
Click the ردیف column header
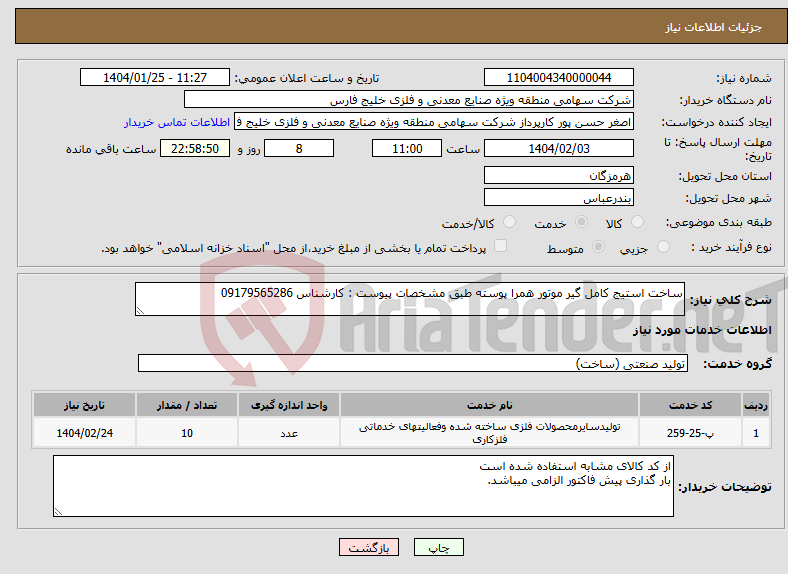click(756, 405)
